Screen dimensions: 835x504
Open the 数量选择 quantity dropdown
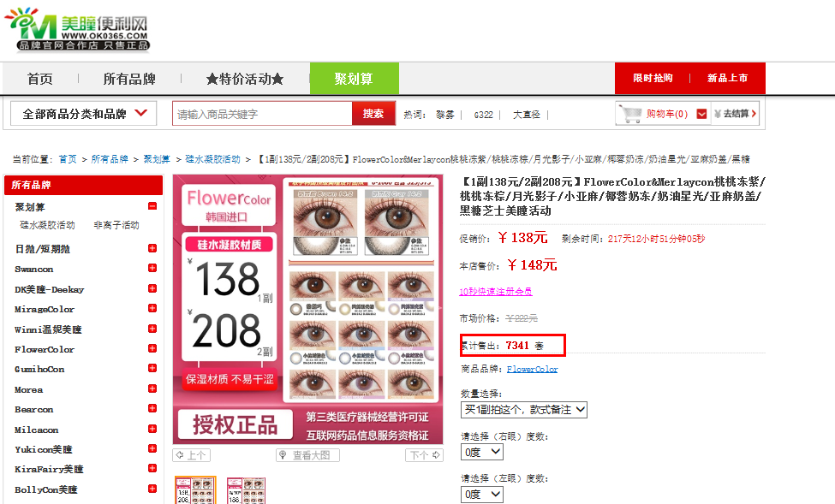pos(523,410)
